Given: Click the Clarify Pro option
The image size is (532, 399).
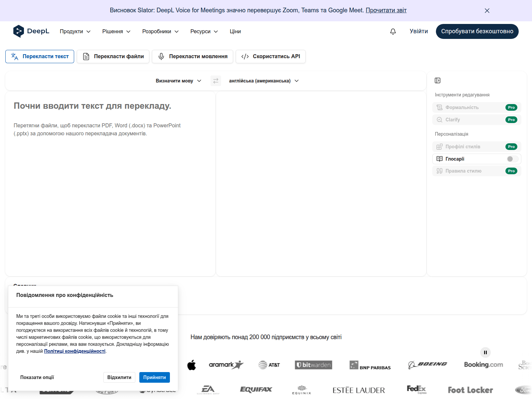Looking at the screenshot, I should pyautogui.click(x=477, y=120).
